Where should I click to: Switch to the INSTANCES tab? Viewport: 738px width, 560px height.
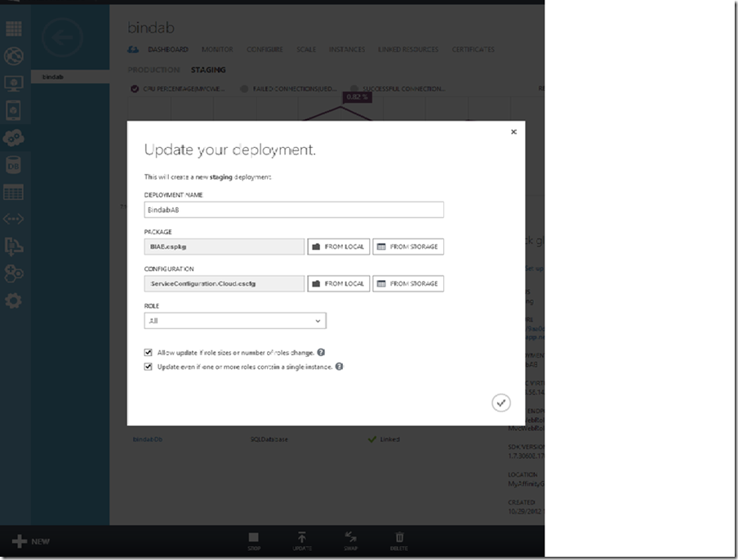click(x=347, y=50)
